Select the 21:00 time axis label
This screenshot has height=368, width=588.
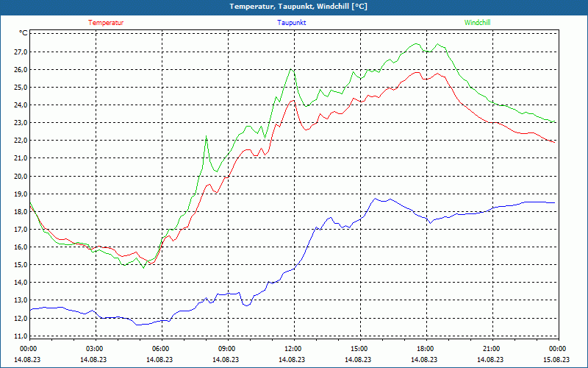point(492,349)
